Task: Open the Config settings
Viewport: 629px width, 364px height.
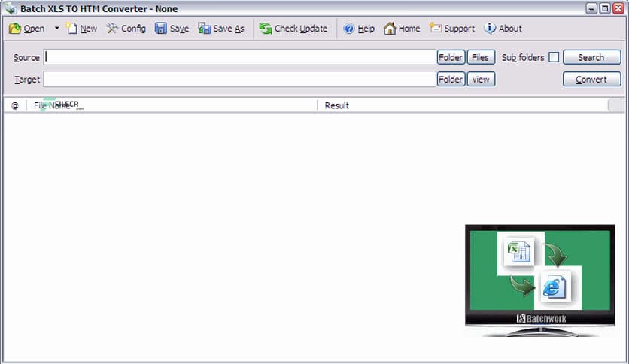Action: (126, 29)
